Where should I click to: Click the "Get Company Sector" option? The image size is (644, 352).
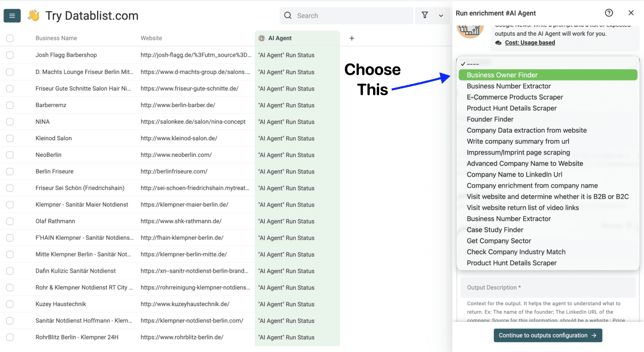(498, 240)
